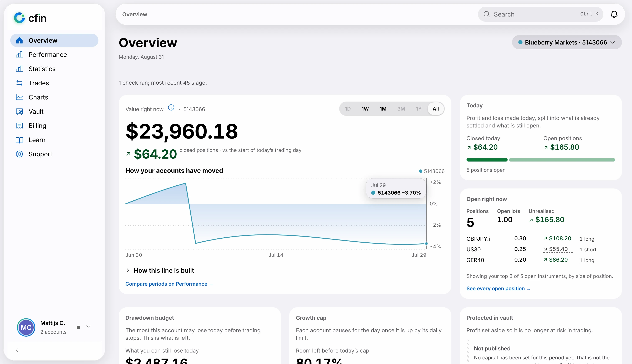This screenshot has width=632, height=364.
Task: Click the Vault safe icon
Action: click(19, 112)
